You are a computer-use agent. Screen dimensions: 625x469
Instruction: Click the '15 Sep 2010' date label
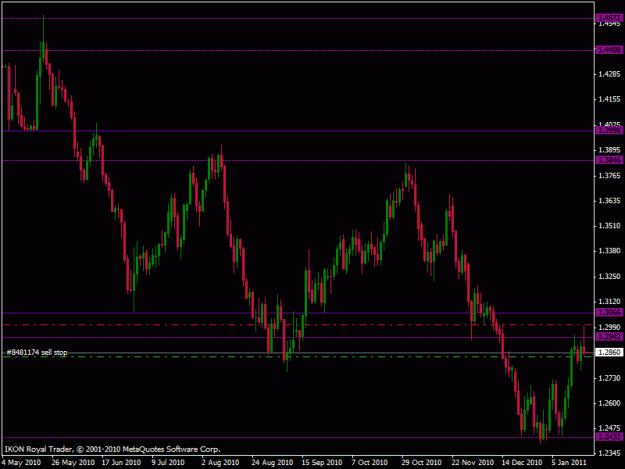coord(322,463)
